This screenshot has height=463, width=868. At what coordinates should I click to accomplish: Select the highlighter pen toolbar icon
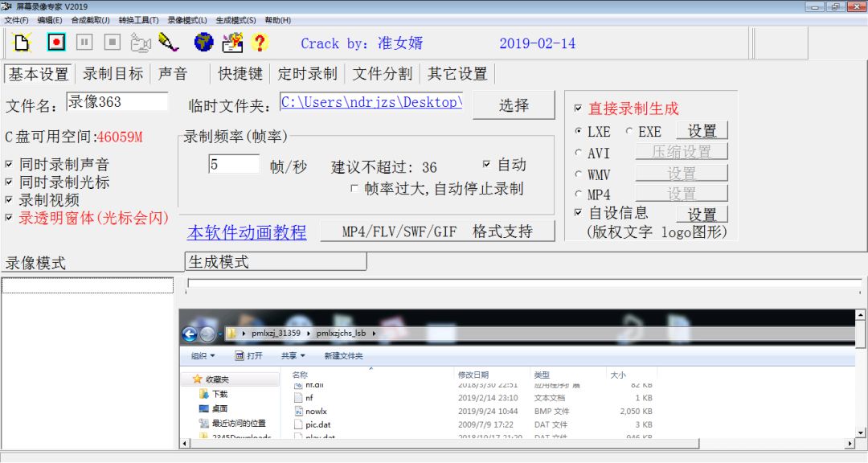pos(168,42)
